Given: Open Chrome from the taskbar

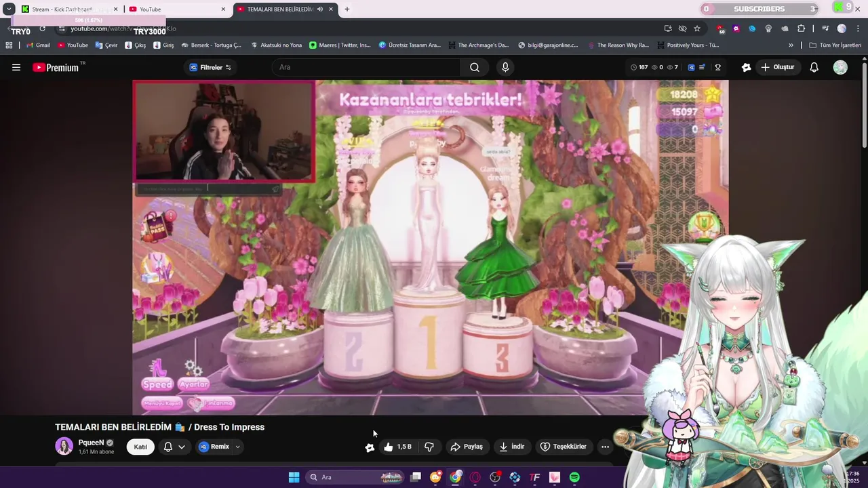Looking at the screenshot, I should pos(455,477).
